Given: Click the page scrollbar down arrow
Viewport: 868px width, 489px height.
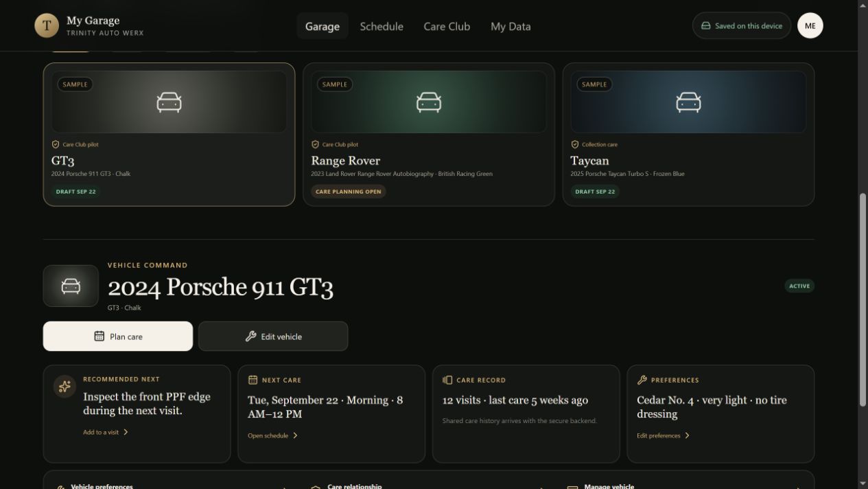Looking at the screenshot, I should click(863, 484).
